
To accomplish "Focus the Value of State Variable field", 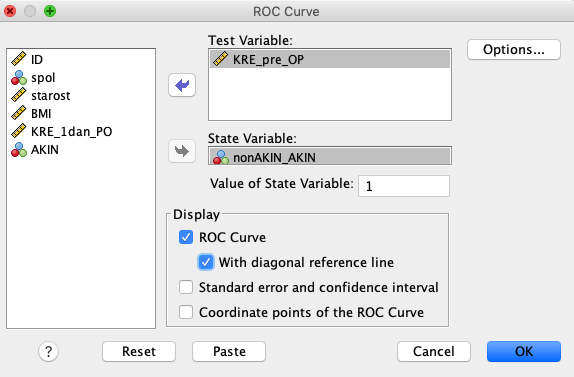I will [404, 186].
